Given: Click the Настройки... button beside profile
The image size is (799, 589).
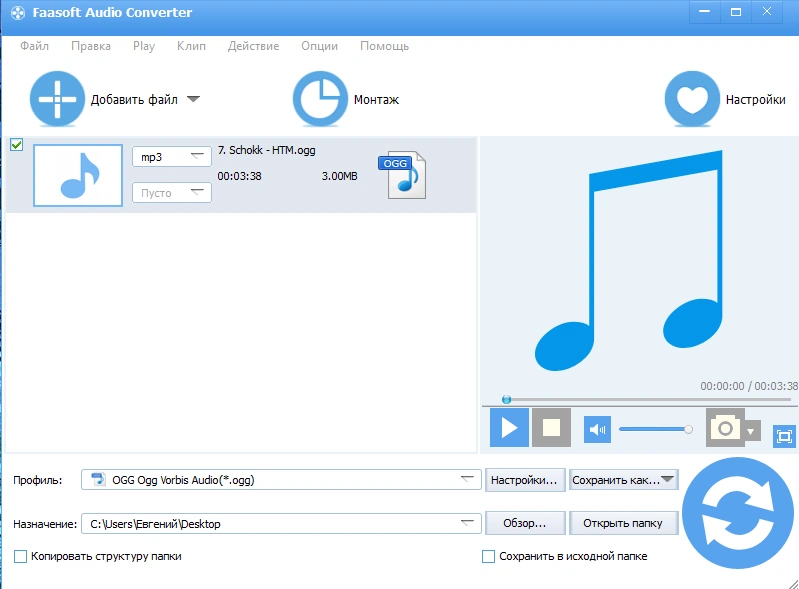Looking at the screenshot, I should [x=525, y=480].
